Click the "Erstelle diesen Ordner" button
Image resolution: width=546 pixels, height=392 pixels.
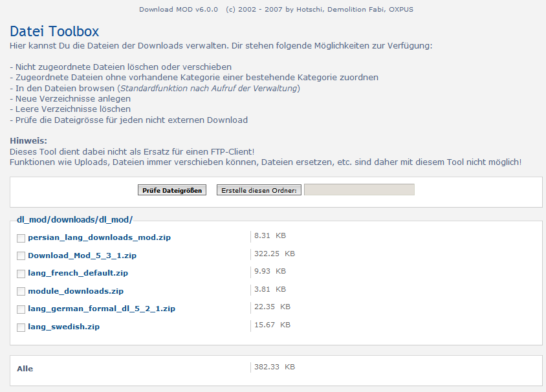tap(259, 190)
